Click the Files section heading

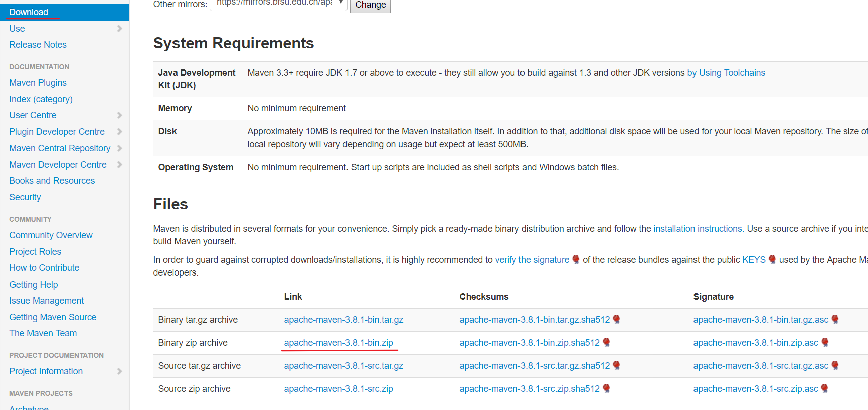[x=170, y=204]
